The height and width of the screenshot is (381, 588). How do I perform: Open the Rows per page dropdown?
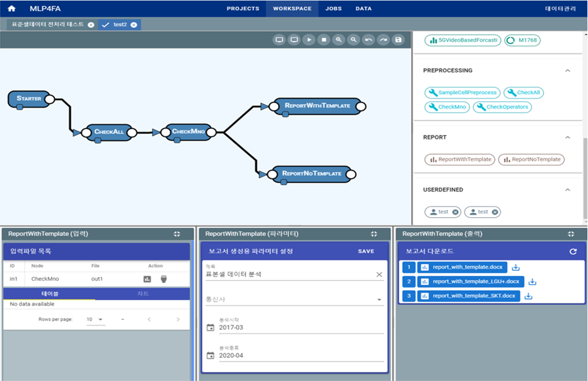[x=95, y=320]
